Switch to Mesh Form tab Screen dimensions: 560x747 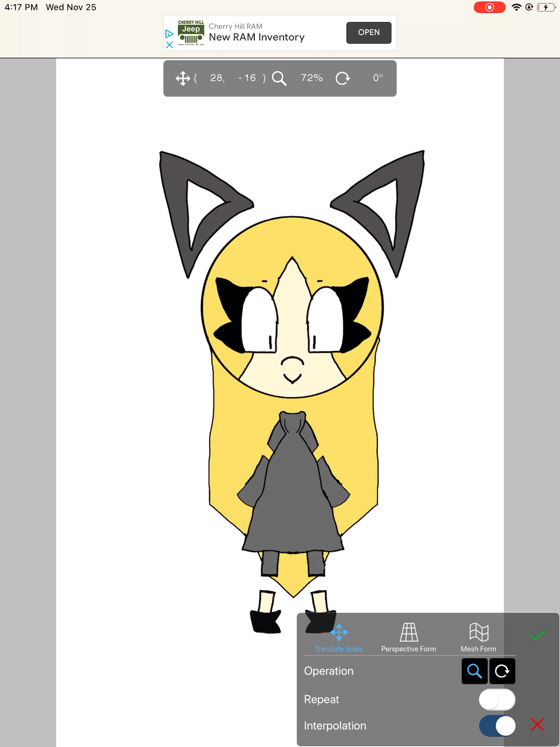tap(478, 638)
